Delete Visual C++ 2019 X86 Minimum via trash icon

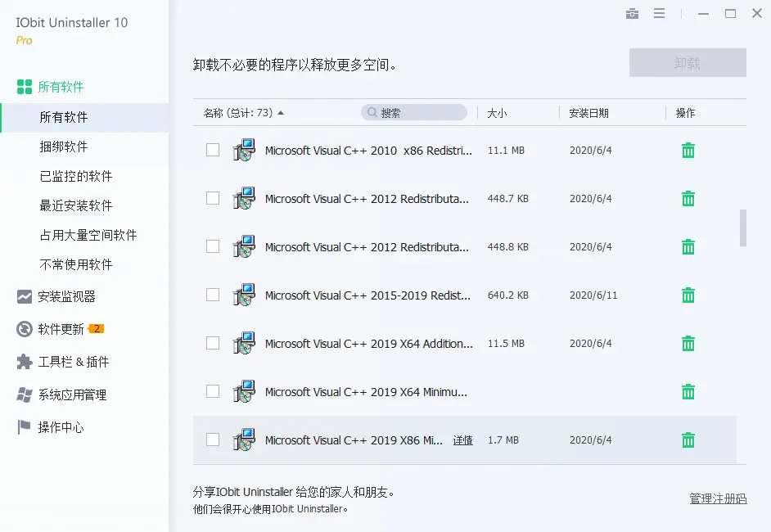[x=688, y=440]
